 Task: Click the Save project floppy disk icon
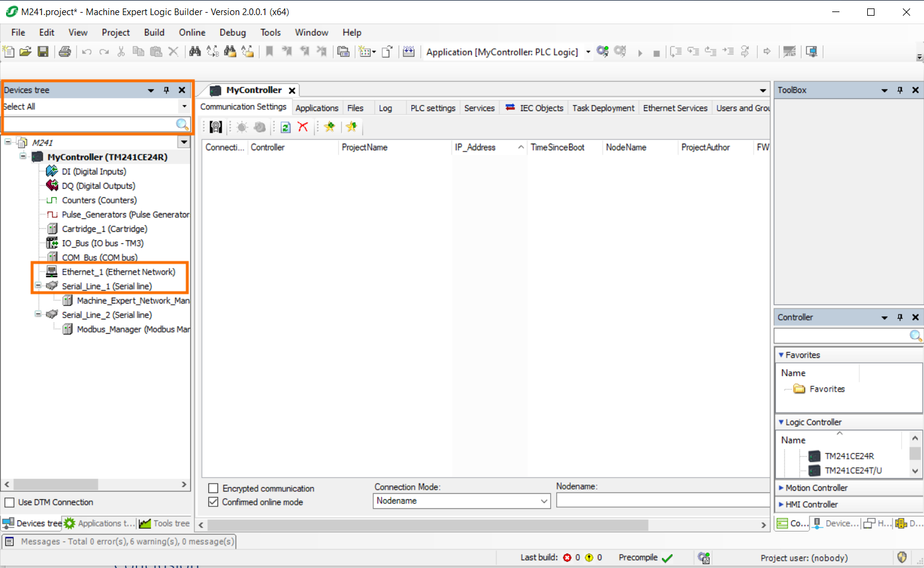coord(43,52)
